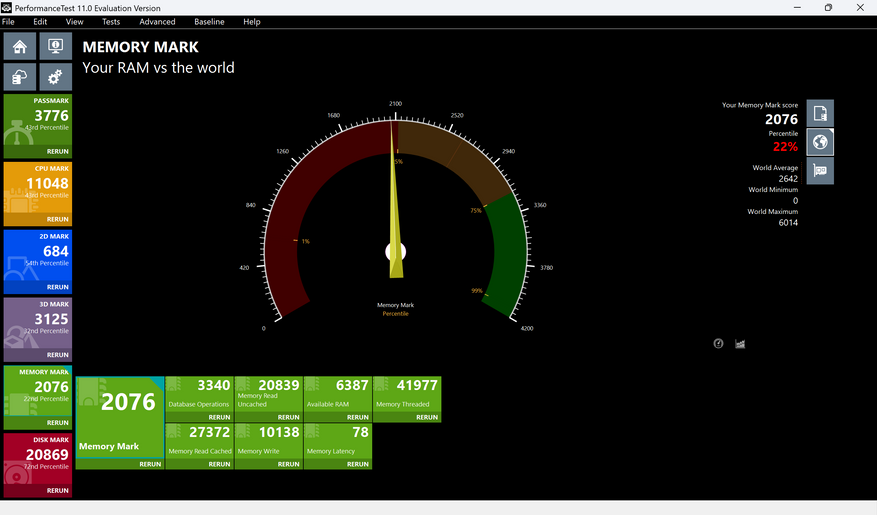Select the large Memory Mark 2076 tile
This screenshot has width=877, height=515.
tap(120, 423)
